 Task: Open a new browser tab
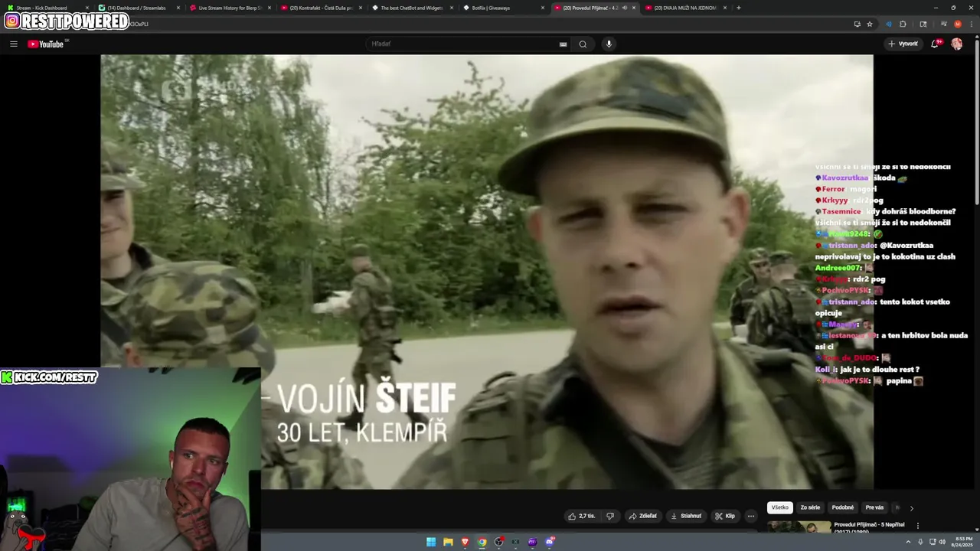738,8
